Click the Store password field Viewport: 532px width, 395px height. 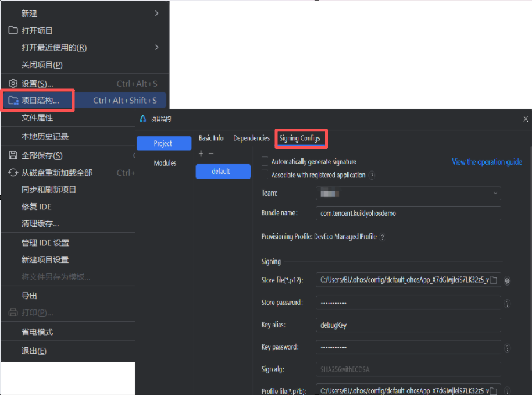pyautogui.click(x=408, y=303)
